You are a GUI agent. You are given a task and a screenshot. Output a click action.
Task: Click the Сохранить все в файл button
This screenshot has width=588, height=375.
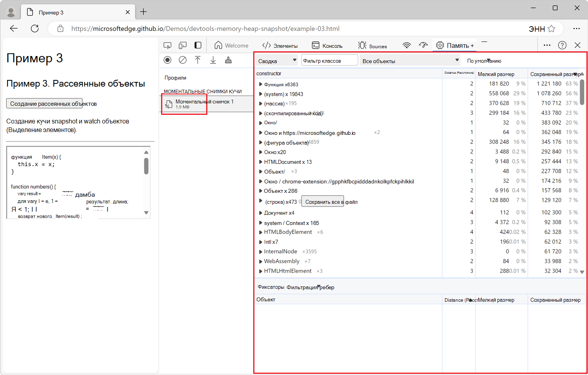pyautogui.click(x=323, y=202)
